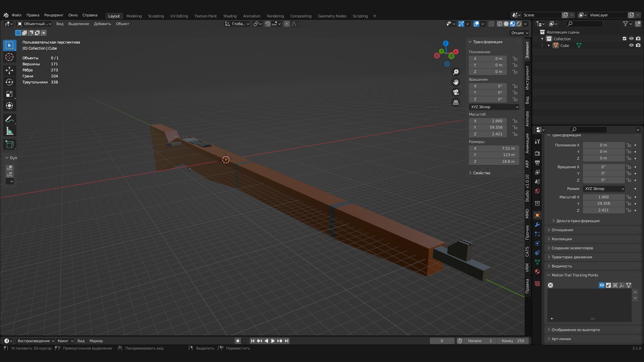Select the Rotate tool
This screenshot has height=362, width=644.
coord(9,82)
